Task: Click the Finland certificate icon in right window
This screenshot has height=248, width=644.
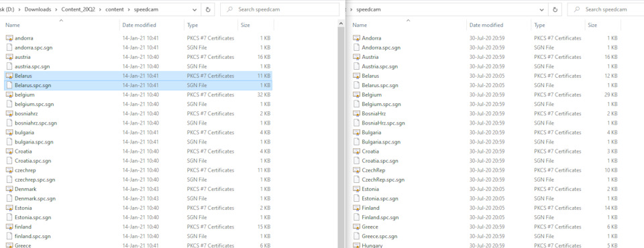Action: [x=356, y=208]
